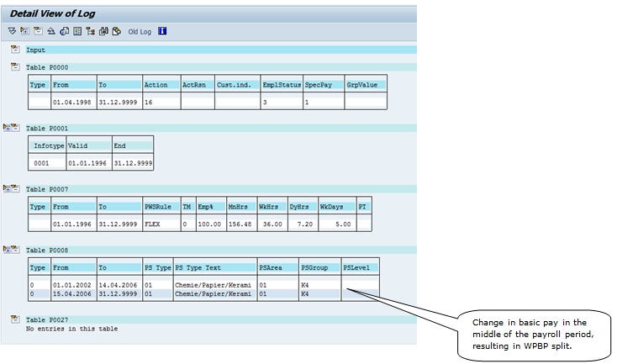This screenshot has height=364, width=617.
Task: Collapse the Input node
Action: (x=15, y=50)
